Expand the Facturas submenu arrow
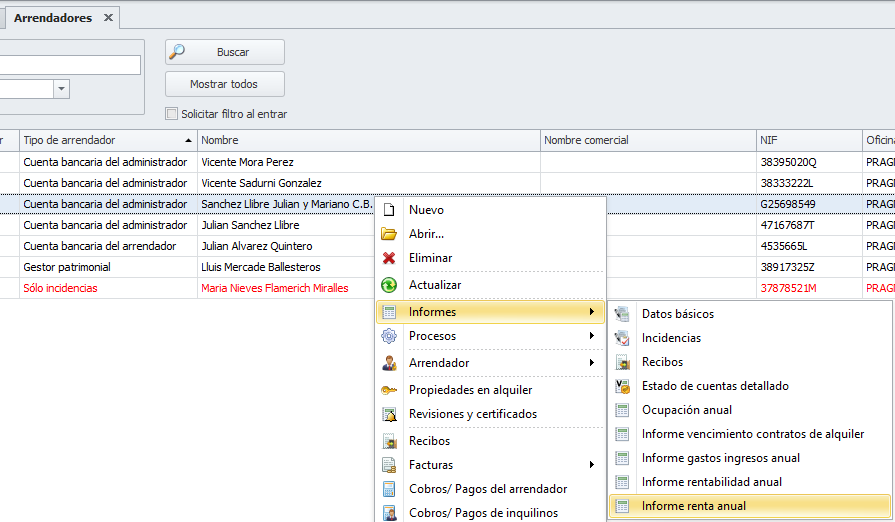The image size is (895, 522). tap(592, 464)
